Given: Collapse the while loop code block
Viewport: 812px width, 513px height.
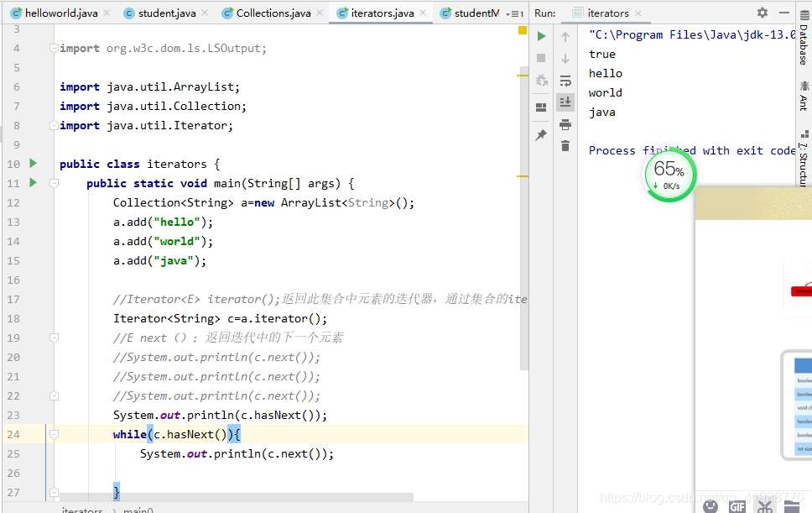Looking at the screenshot, I should 52,434.
